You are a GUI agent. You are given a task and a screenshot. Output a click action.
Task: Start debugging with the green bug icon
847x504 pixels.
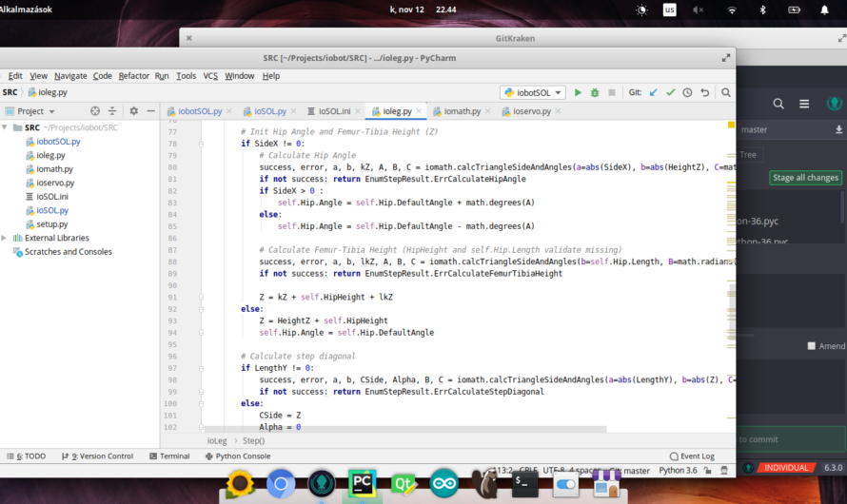(x=595, y=93)
